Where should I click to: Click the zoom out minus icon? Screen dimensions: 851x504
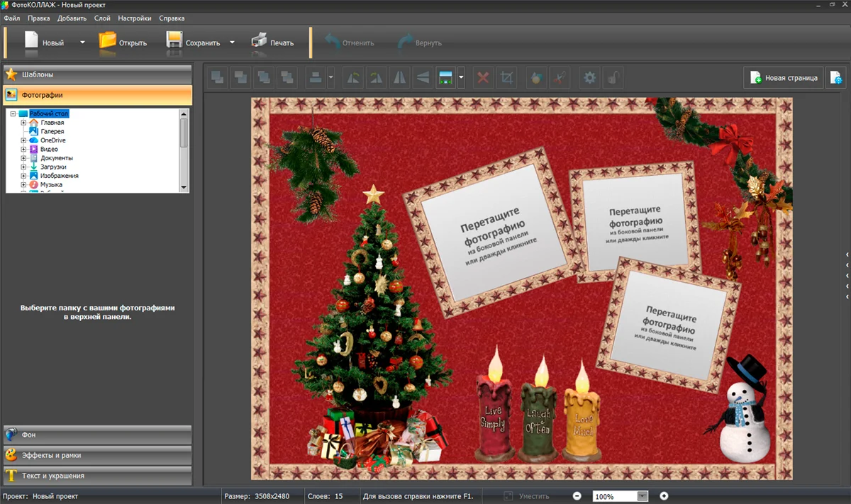pyautogui.click(x=577, y=496)
